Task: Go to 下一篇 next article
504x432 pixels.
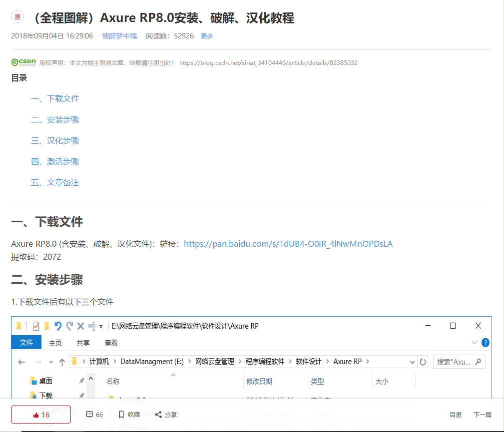Action: point(482,415)
